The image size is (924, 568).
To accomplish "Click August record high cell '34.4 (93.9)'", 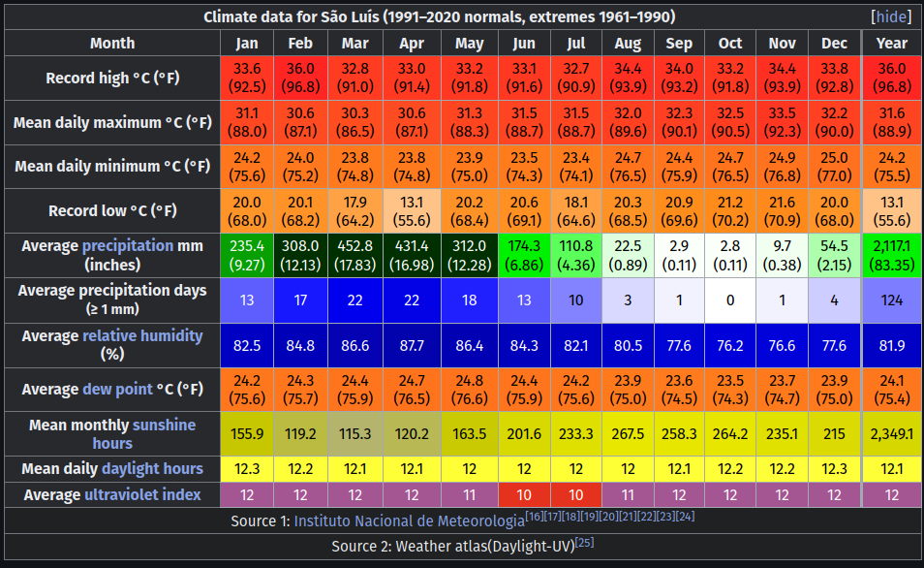I will tap(628, 78).
